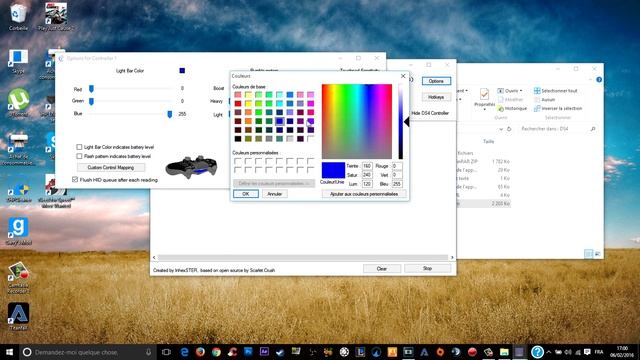The image size is (640, 360).
Task: Open the µTorrent desktop icon
Action: [18, 102]
